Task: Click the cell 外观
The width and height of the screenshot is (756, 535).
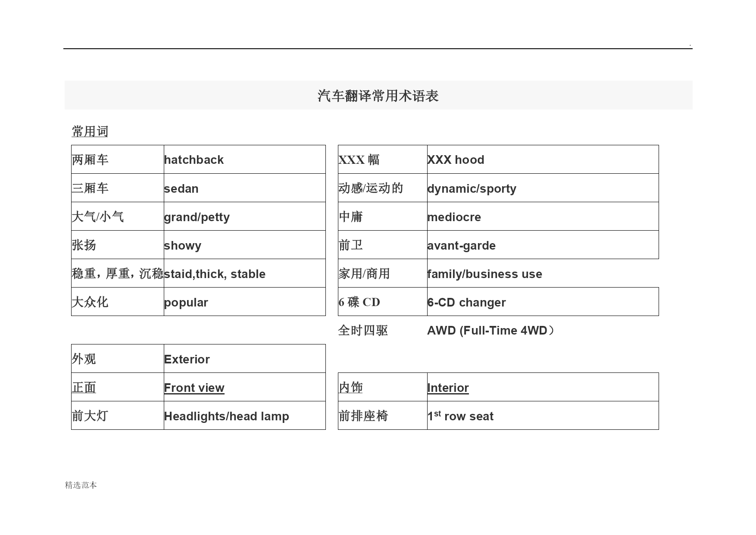Action: (x=118, y=359)
